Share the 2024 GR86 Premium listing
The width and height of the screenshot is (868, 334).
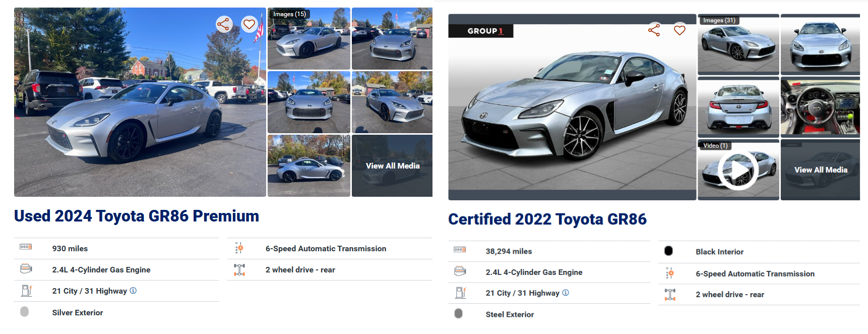click(224, 24)
